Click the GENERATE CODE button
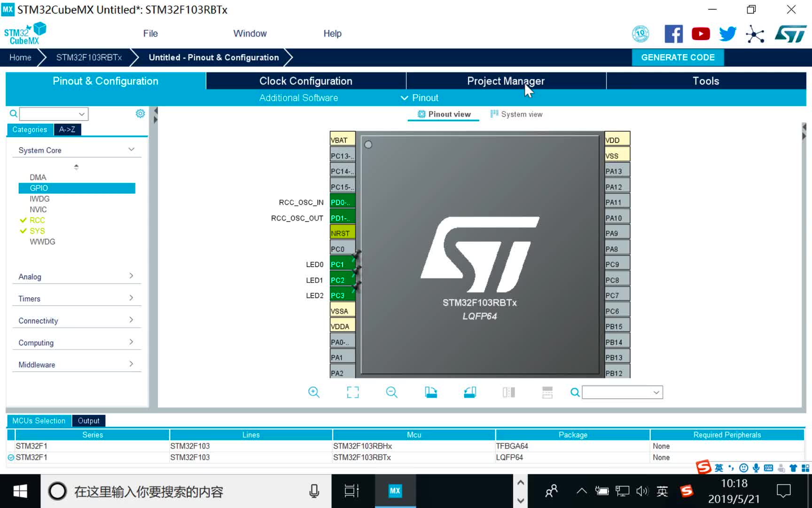Viewport: 812px width, 508px height. pyautogui.click(x=678, y=57)
